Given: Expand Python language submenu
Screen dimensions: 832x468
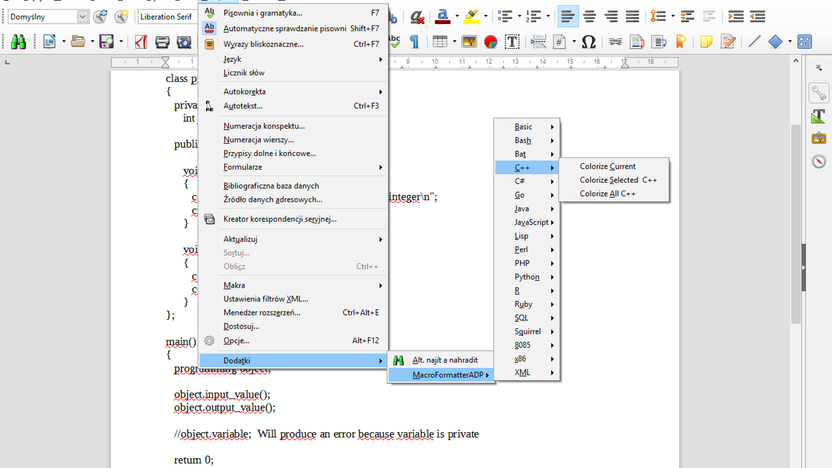Looking at the screenshot, I should click(527, 276).
